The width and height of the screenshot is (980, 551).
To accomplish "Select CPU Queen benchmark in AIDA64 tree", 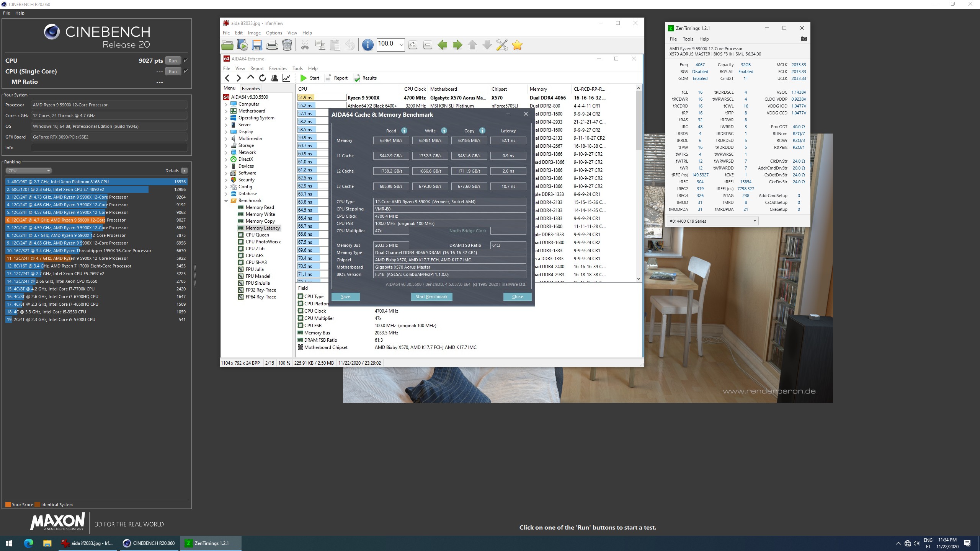I will [257, 235].
